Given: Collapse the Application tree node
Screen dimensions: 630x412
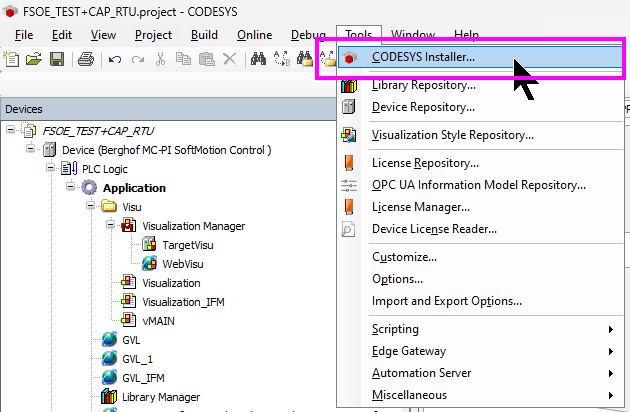Looking at the screenshot, I should [70, 187].
